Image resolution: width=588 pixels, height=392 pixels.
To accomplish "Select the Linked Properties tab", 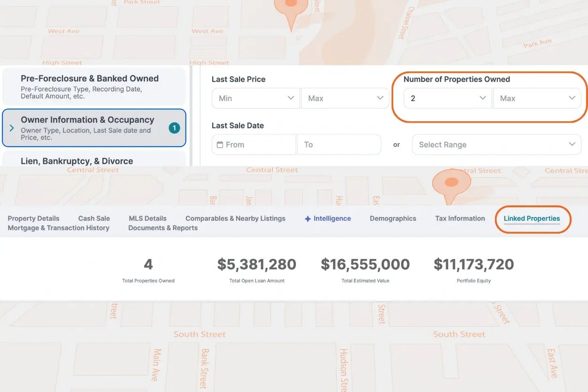I will [x=533, y=218].
